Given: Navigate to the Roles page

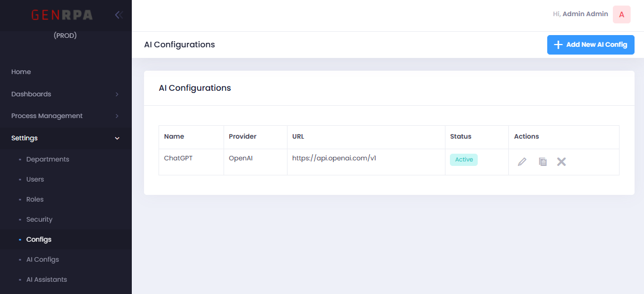Looking at the screenshot, I should pos(35,199).
